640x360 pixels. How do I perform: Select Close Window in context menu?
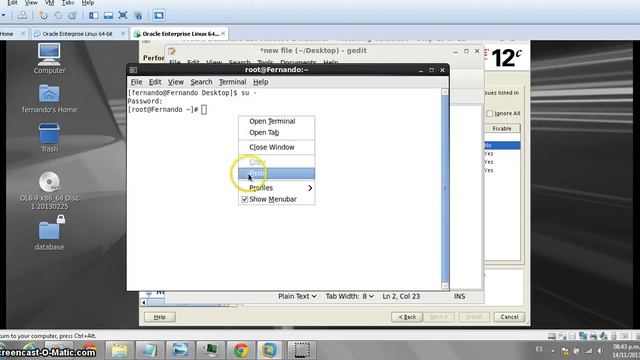(271, 147)
